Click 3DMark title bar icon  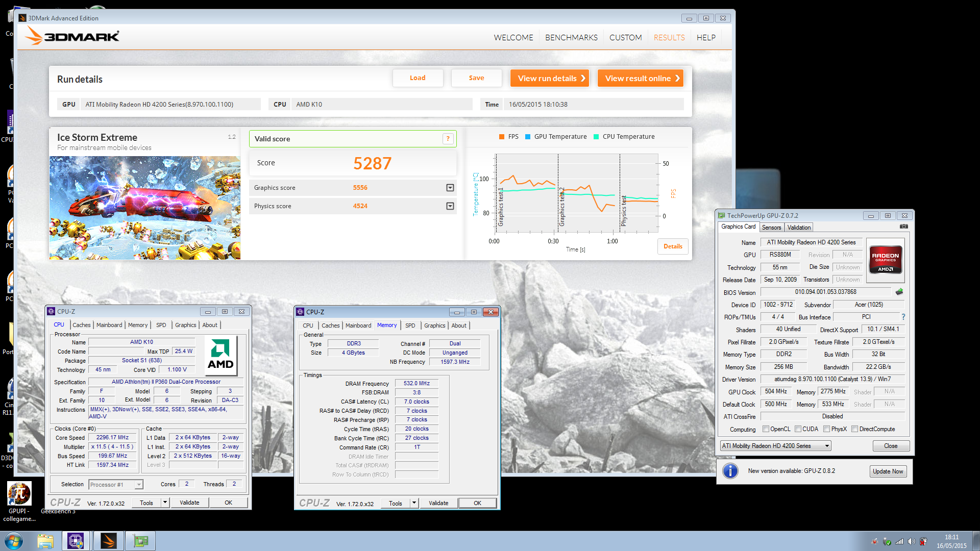pos(22,18)
